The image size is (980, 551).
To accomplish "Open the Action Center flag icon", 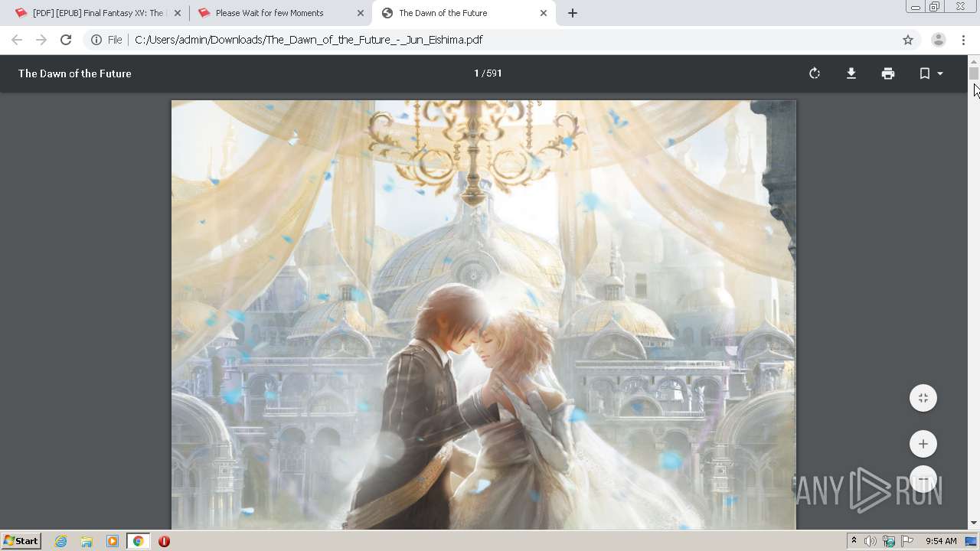I will (907, 541).
